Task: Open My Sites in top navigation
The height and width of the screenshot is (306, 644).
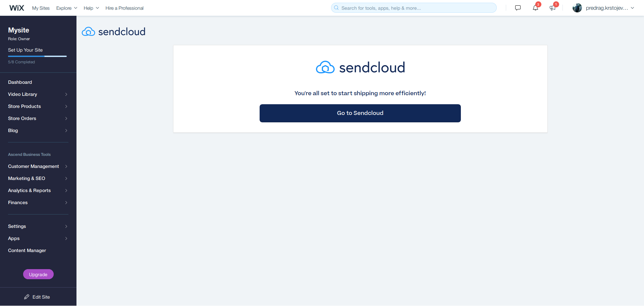Action: pos(41,8)
